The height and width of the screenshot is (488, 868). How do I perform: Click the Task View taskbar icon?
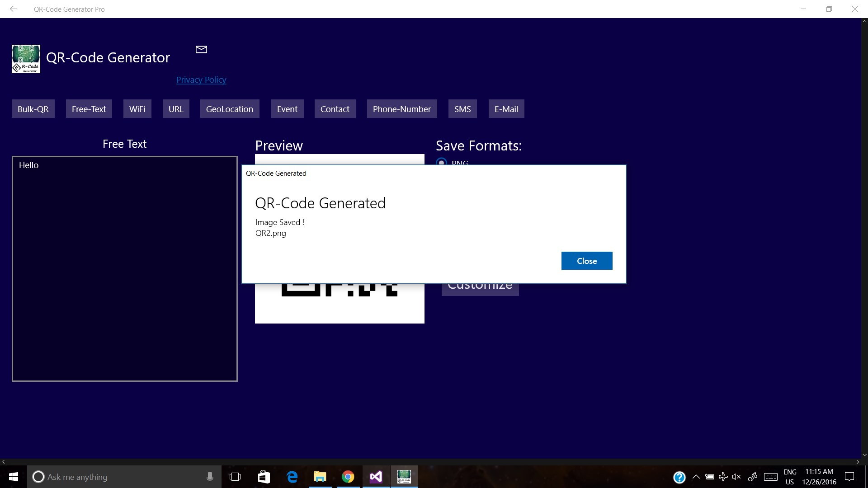coord(235,477)
